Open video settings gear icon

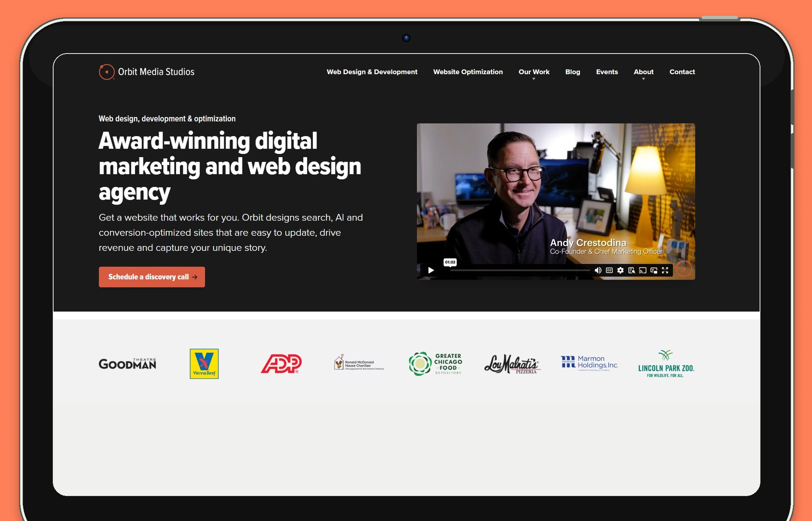click(620, 270)
